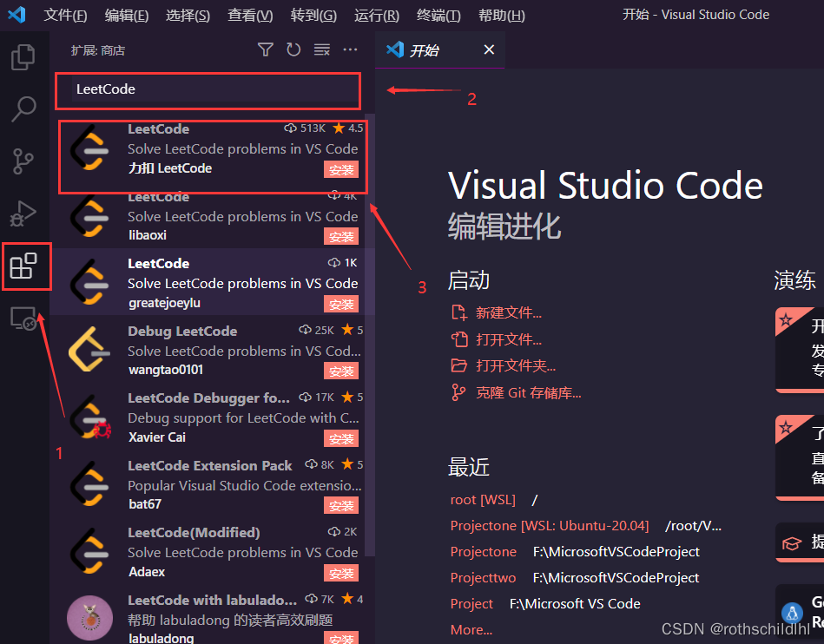Screen dimensions: 824x644
Task: Click 打开文件夹... link
Action: [516, 366]
